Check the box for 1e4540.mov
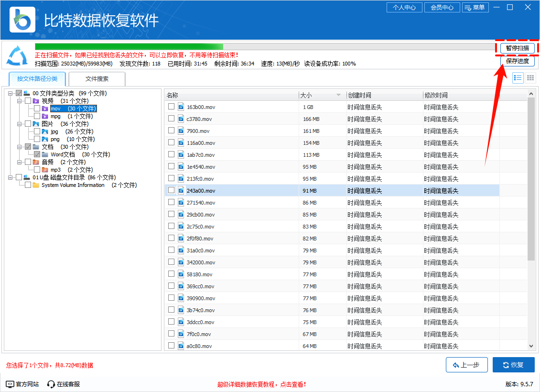540x392 pixels. tap(171, 166)
